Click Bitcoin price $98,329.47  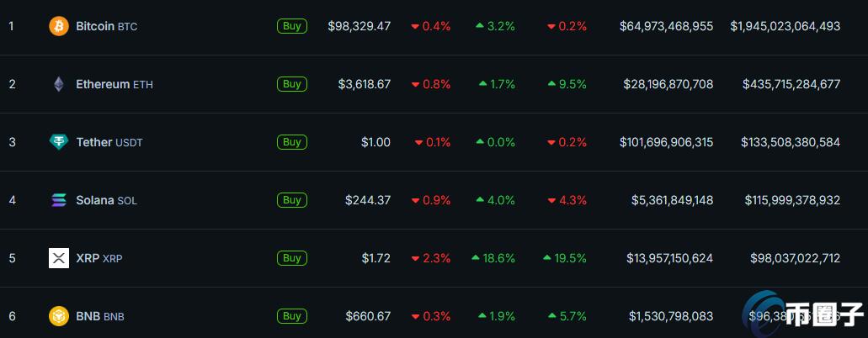click(359, 26)
